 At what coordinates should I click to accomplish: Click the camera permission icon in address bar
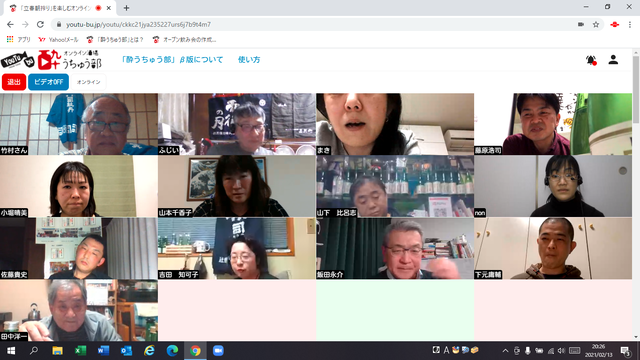pyautogui.click(x=581, y=24)
